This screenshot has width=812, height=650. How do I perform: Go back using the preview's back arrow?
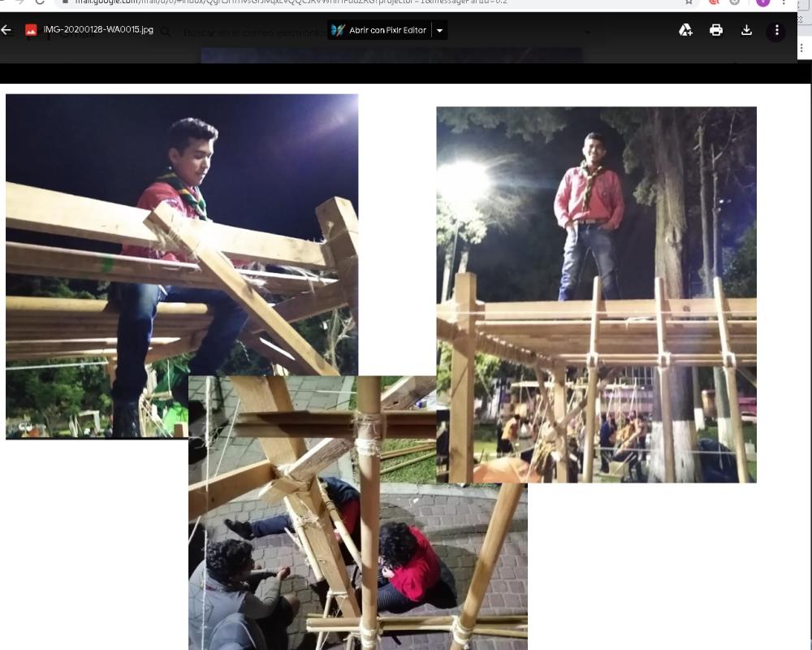tap(6, 30)
